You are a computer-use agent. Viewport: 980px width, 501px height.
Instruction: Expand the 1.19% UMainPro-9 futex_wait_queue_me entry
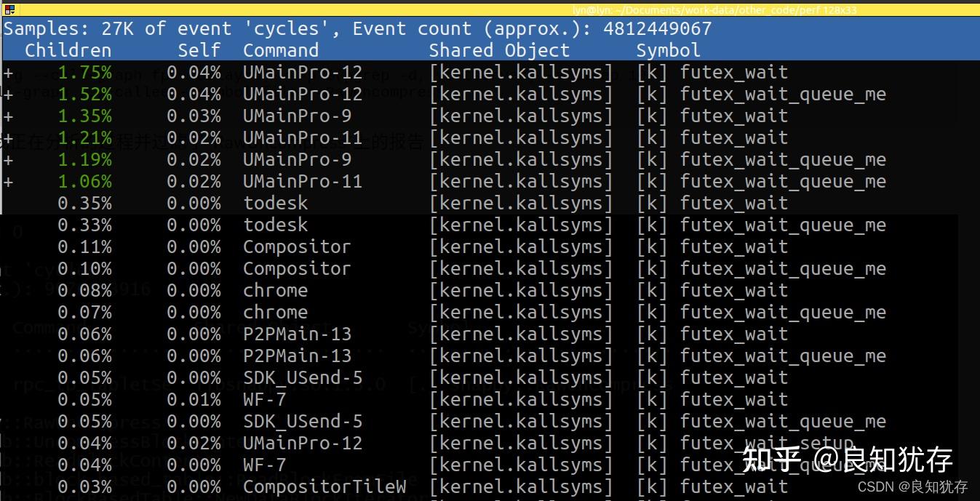(8, 160)
